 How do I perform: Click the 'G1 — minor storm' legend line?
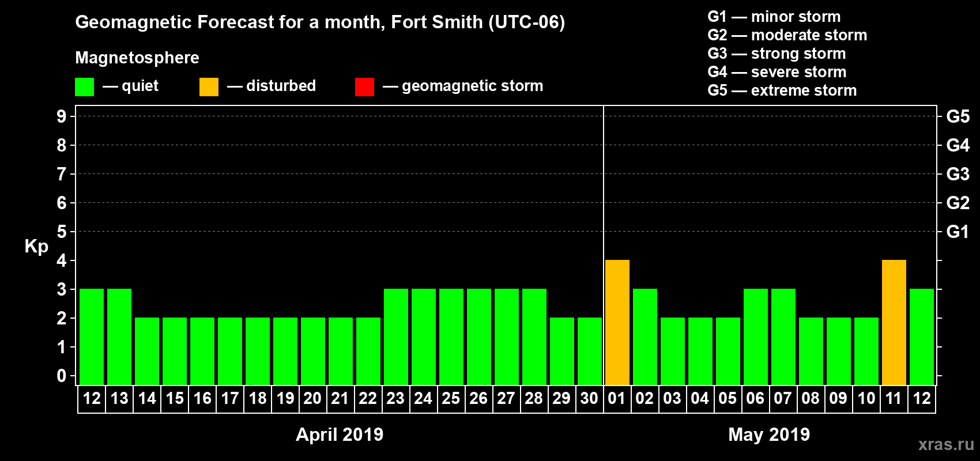[774, 17]
